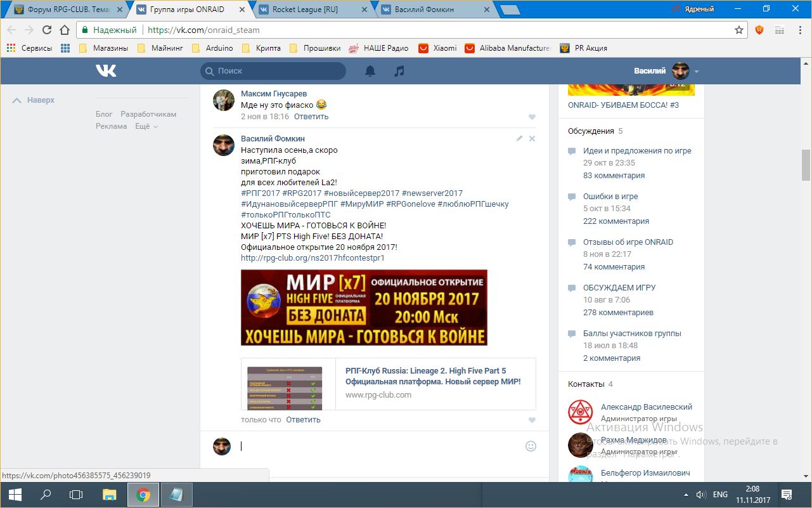Reload the page with refresh icon

[x=47, y=30]
